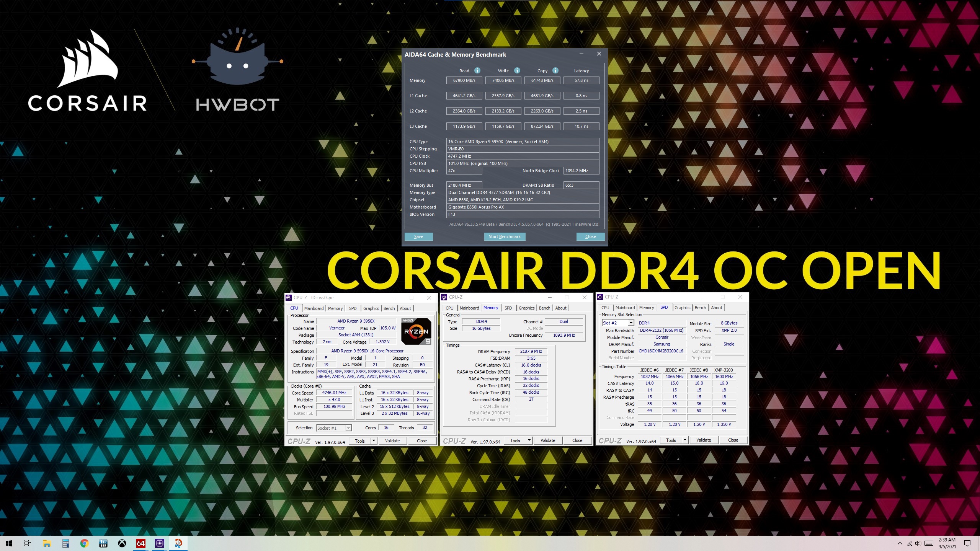The image size is (980, 551).
Task: Open the SPD tab in CPU-Z Memory window
Action: (x=508, y=308)
